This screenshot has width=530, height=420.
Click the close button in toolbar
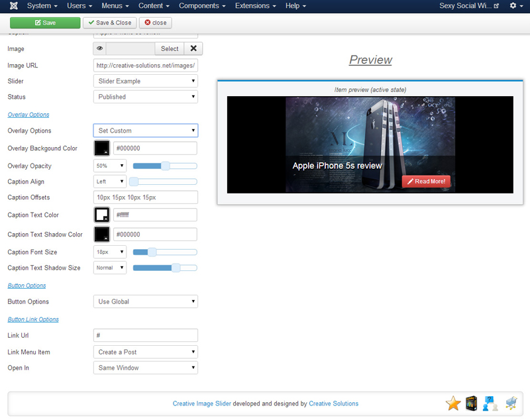point(156,23)
